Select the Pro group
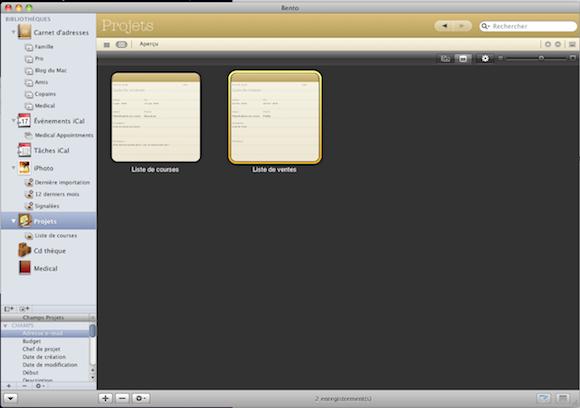Screen dimensions: 580x408 pos(34,58)
